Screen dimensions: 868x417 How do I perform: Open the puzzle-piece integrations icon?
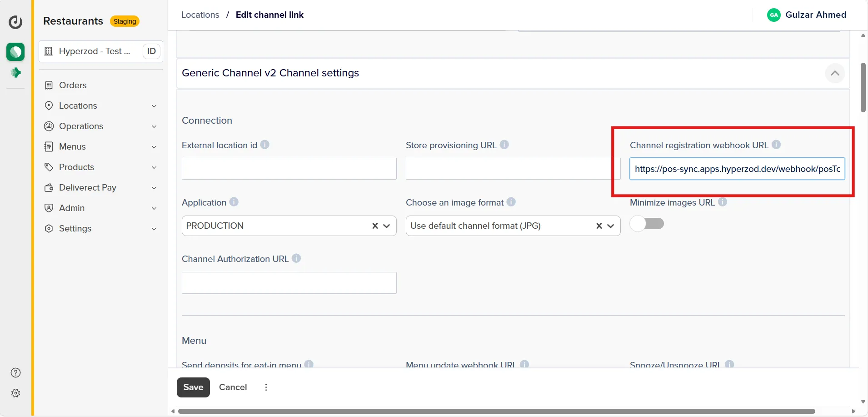16,72
